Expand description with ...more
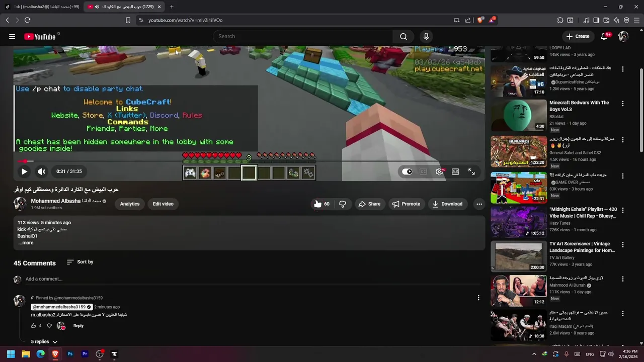The image size is (644, 362). pos(26,243)
